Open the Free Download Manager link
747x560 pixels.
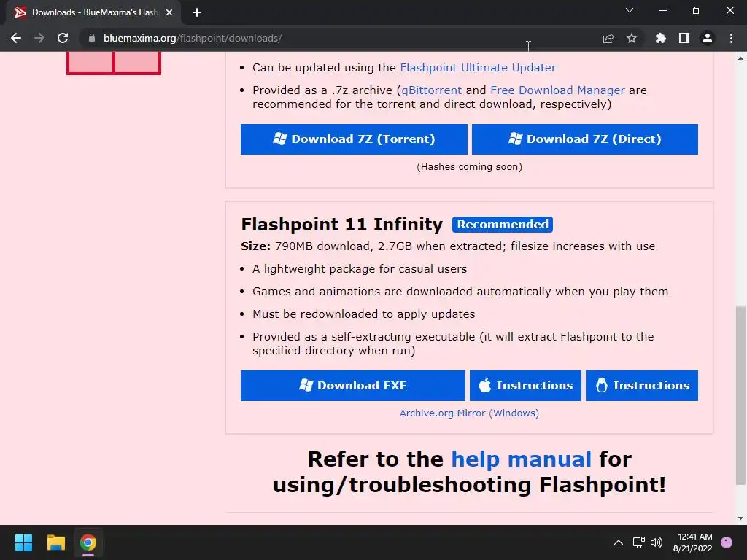(557, 90)
